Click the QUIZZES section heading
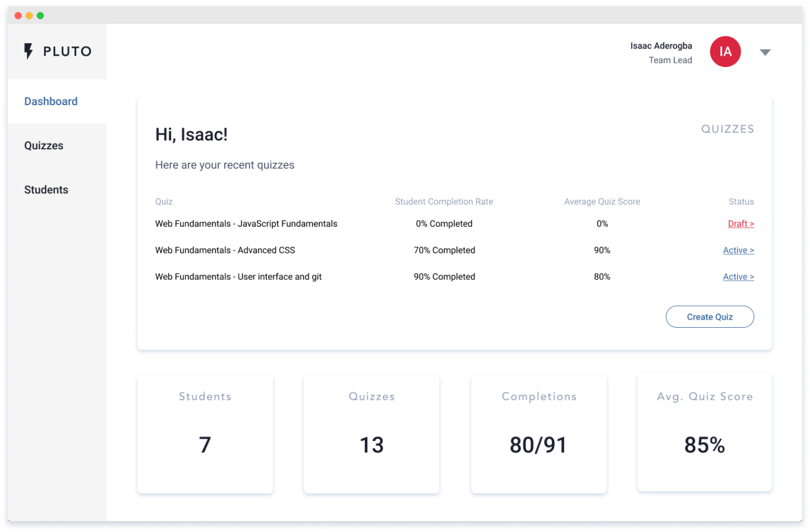Screen dimensions: 810x532 [x=727, y=129]
